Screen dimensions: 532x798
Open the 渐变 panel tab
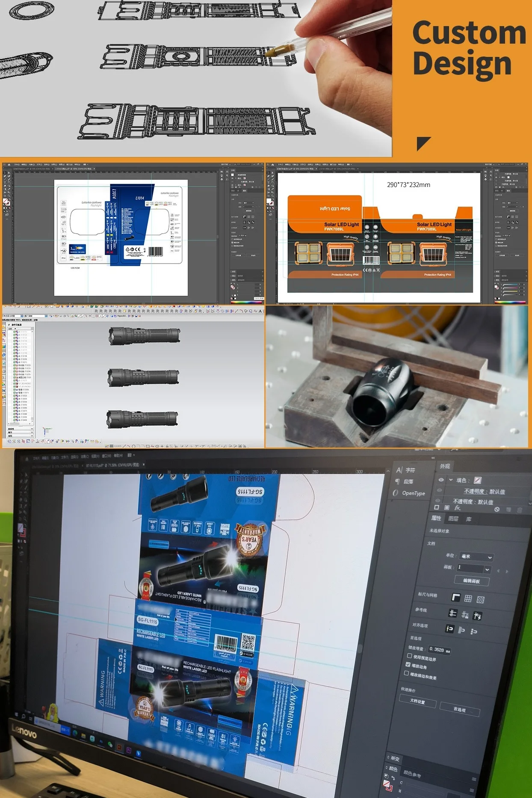point(395,758)
